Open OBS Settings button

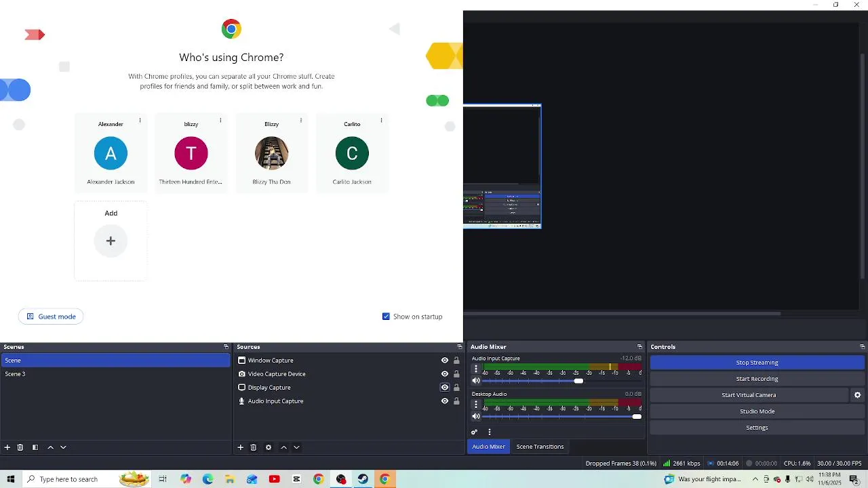point(757,428)
